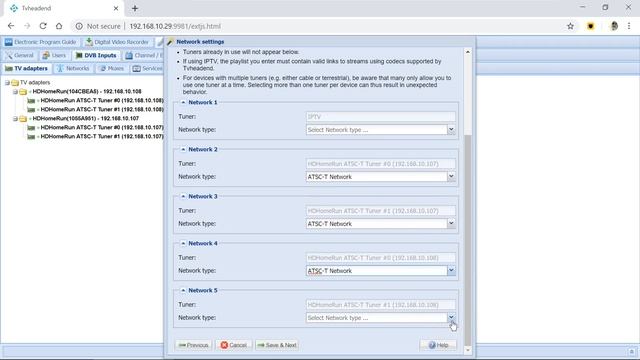Viewport: 640px width, 360px height.
Task: Open the Services subtab
Action: 147,69
